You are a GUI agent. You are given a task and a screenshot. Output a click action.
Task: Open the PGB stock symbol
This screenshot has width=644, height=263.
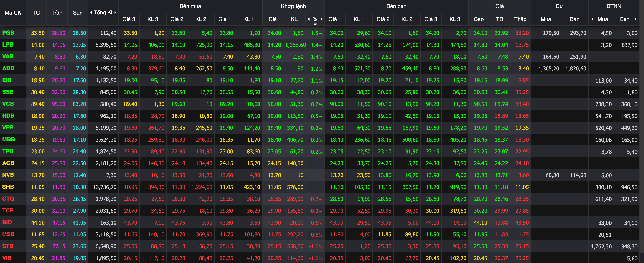[x=8, y=33]
